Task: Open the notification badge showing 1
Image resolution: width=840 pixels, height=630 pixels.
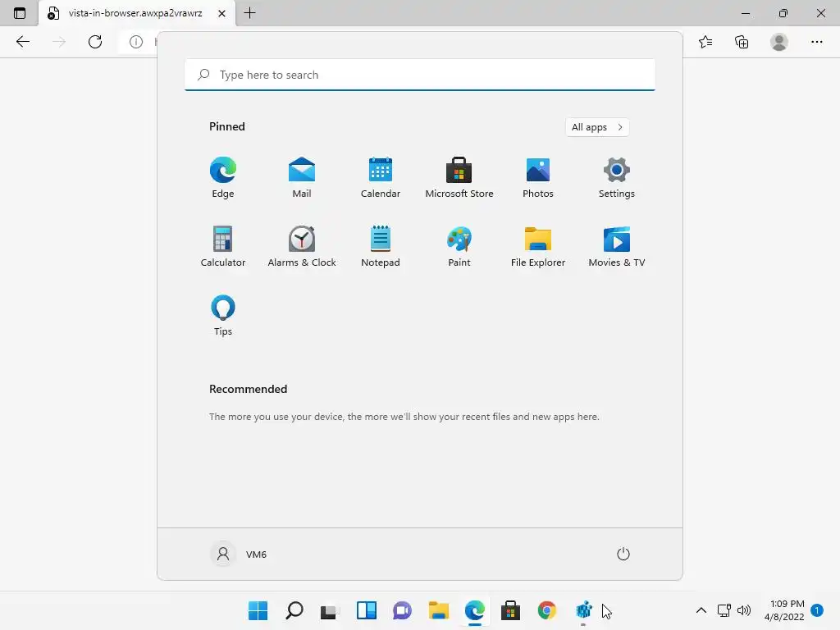Action: pyautogui.click(x=817, y=609)
